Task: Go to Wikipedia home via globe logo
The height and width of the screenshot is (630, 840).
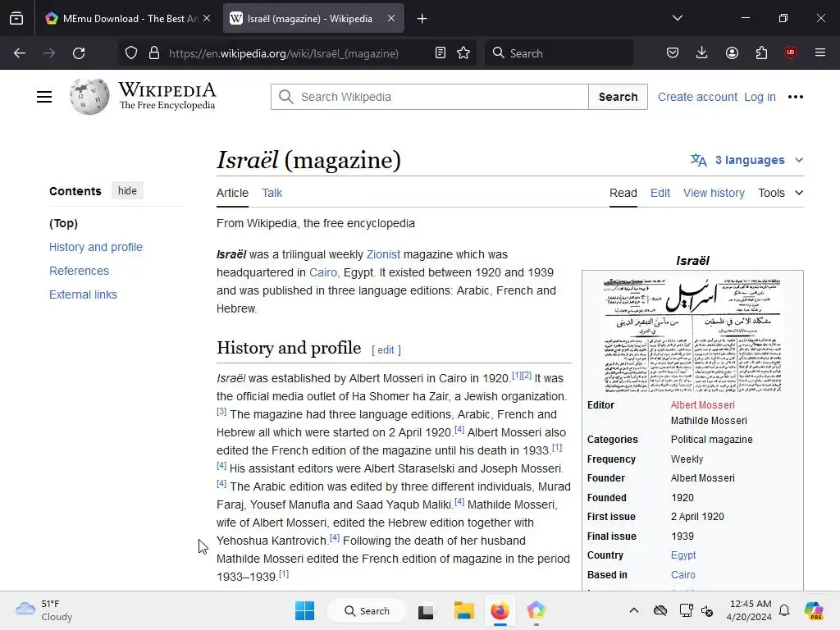Action: 89,97
